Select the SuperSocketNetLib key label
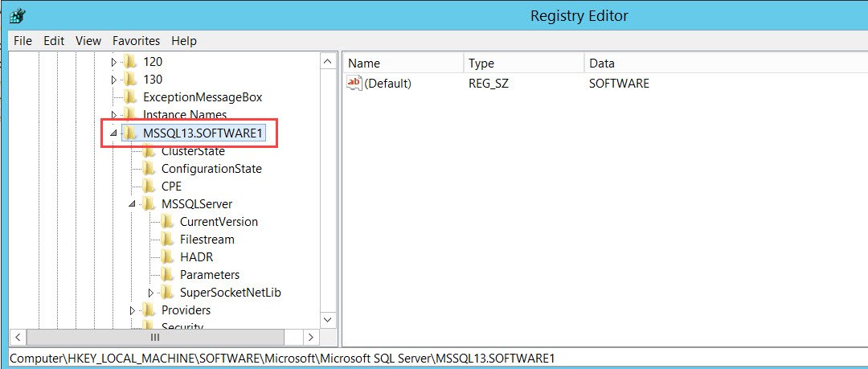The height and width of the screenshot is (369, 868). point(231,293)
